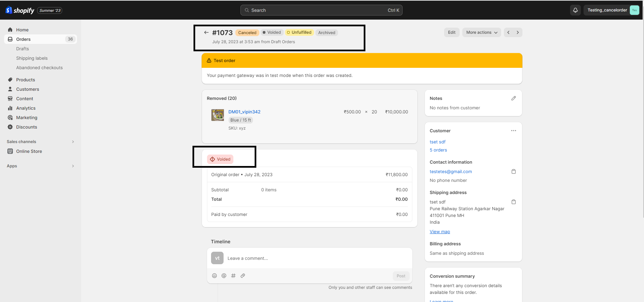
Task: Open Abandoned checkouts
Action: [40, 67]
